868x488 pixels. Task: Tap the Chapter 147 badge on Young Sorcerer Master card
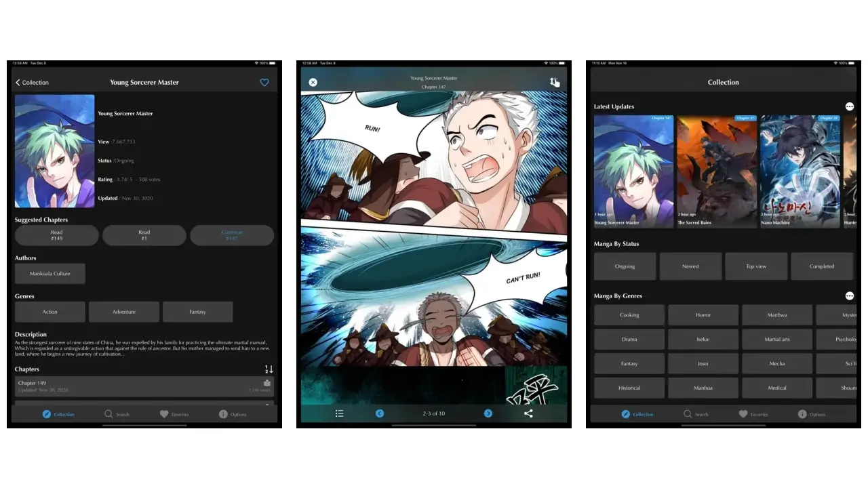coord(661,118)
